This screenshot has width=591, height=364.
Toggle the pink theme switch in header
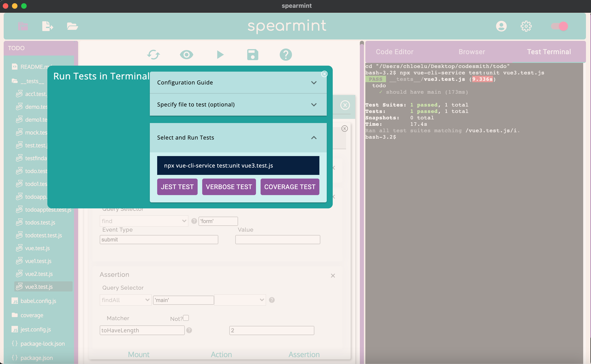560,26
